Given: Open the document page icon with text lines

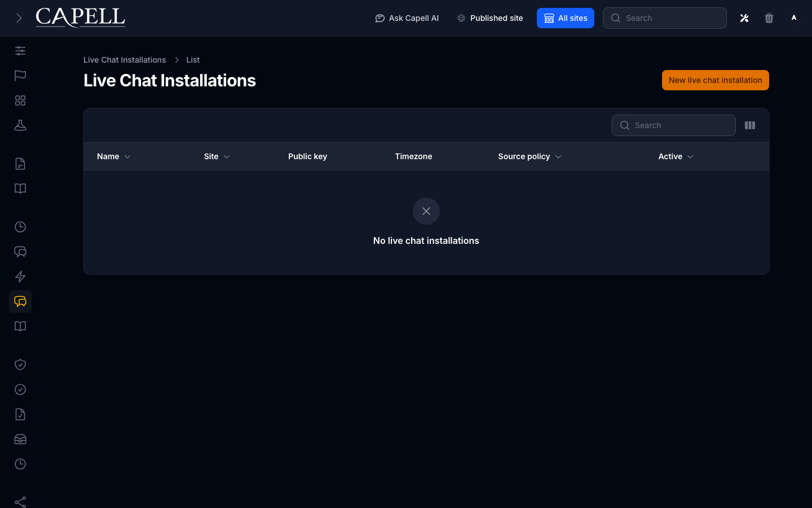Looking at the screenshot, I should point(20,164).
